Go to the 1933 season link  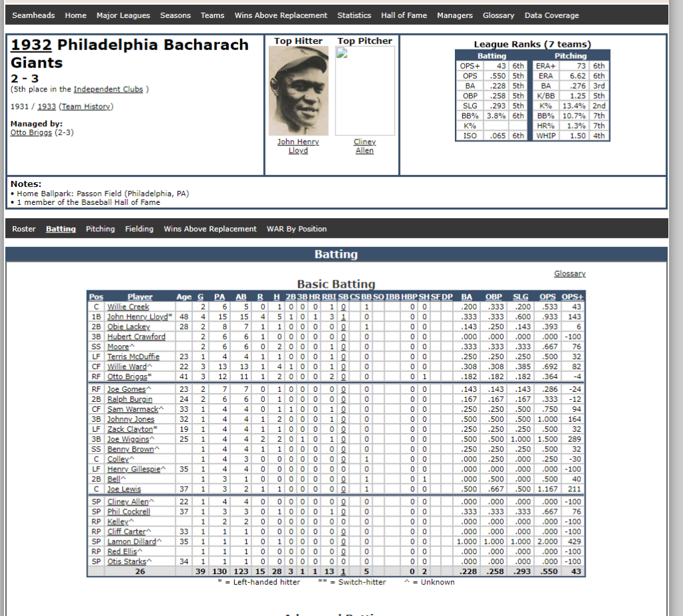click(47, 107)
